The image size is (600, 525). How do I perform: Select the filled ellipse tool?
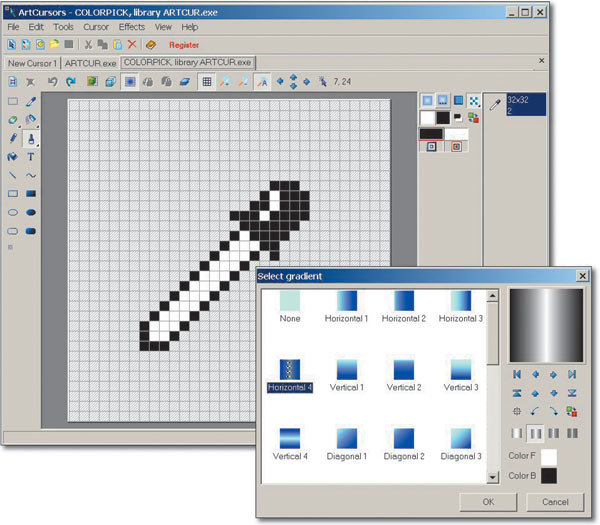[x=31, y=212]
